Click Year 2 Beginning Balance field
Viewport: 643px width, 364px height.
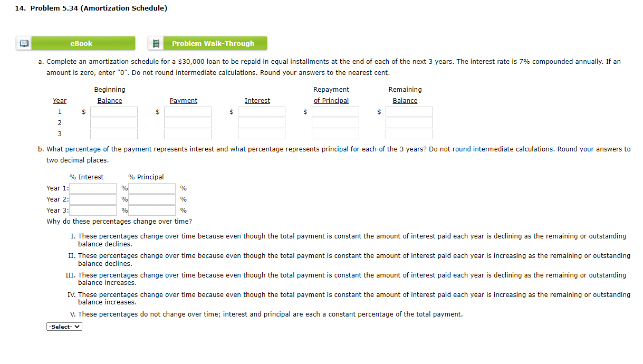tap(113, 122)
